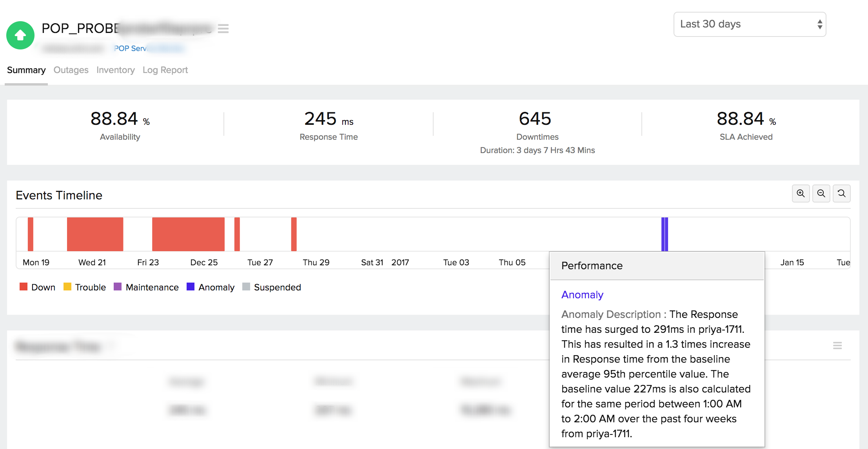Switch to the Inventory tab
Viewport: 868px width, 449px height.
tap(115, 70)
